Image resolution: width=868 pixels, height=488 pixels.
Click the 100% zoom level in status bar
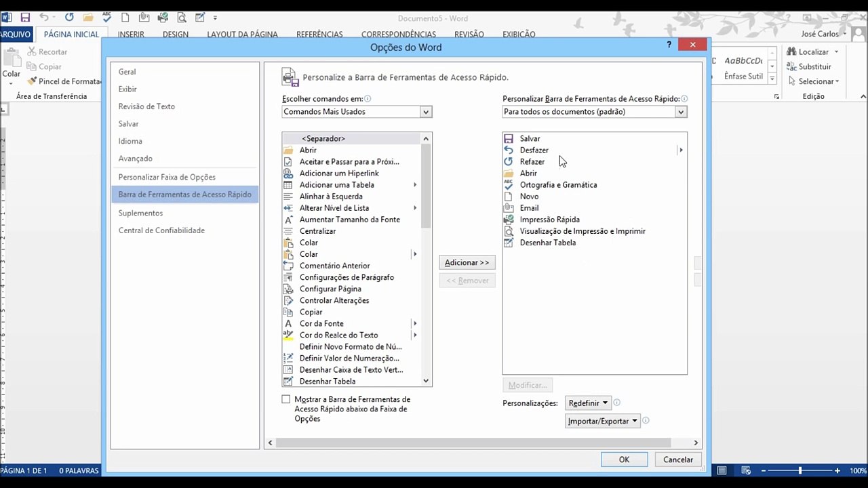click(858, 470)
